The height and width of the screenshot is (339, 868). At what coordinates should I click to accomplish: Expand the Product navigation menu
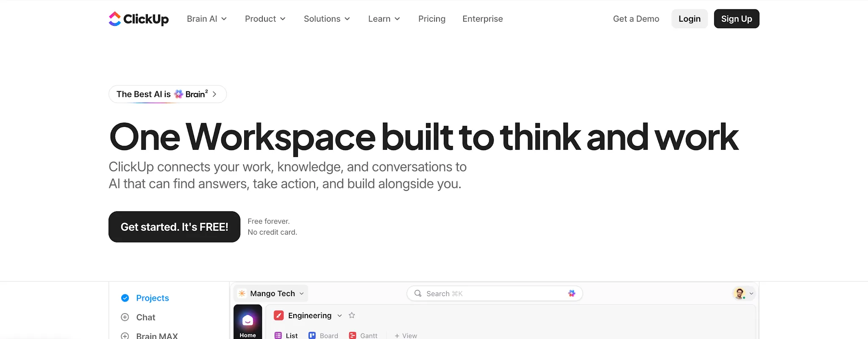[x=265, y=19]
